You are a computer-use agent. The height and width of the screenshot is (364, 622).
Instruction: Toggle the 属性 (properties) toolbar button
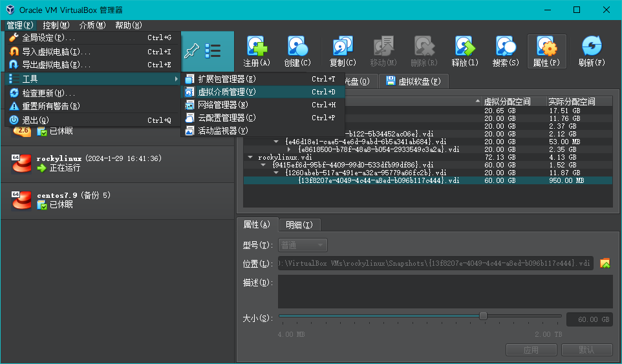point(546,50)
